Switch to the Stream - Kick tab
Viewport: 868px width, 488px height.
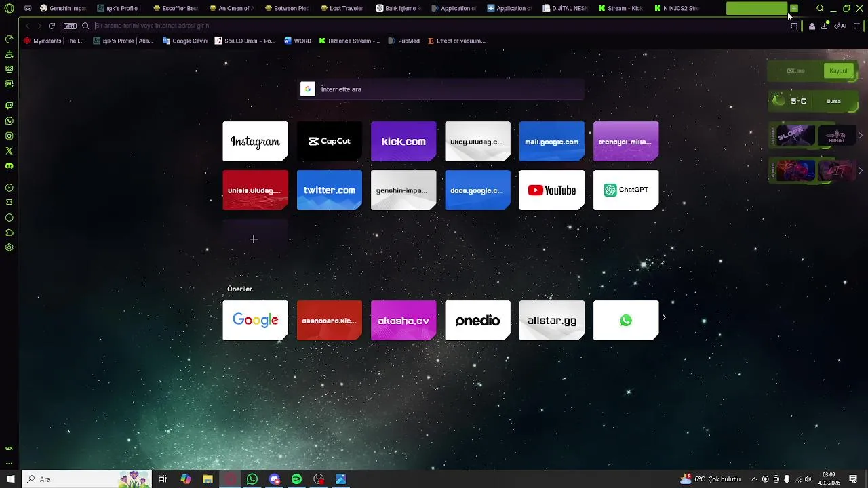(x=620, y=9)
